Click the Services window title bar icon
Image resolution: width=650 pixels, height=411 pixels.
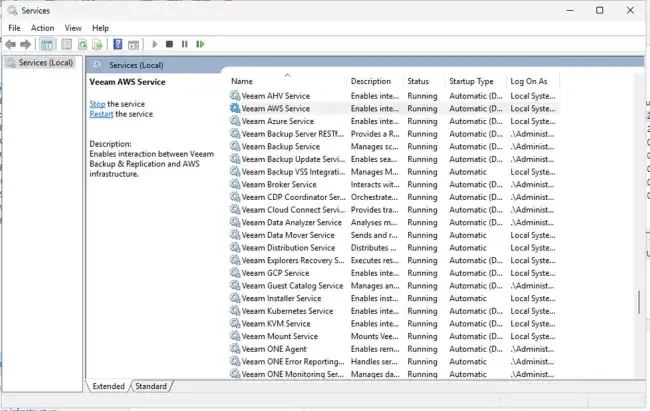(x=12, y=10)
